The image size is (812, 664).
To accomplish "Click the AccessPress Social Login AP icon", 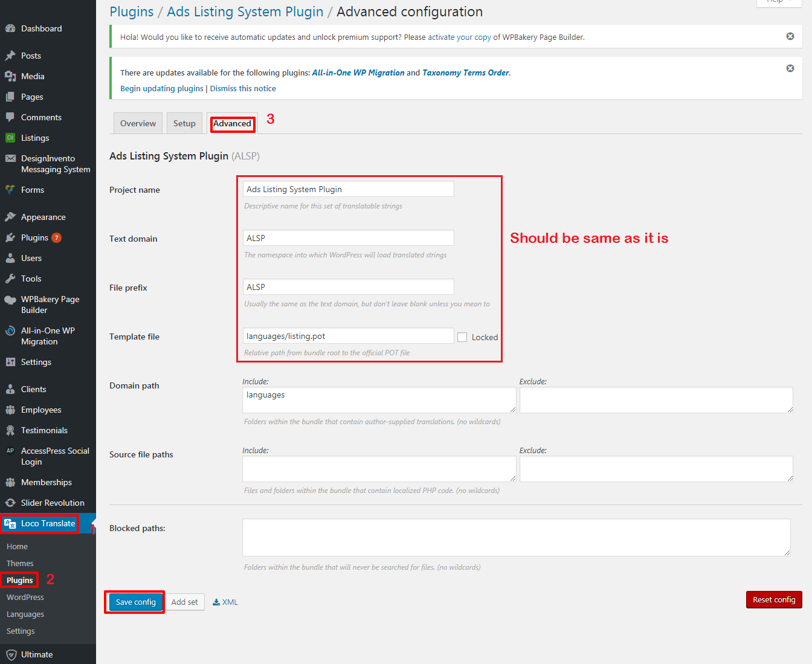I will [10, 451].
